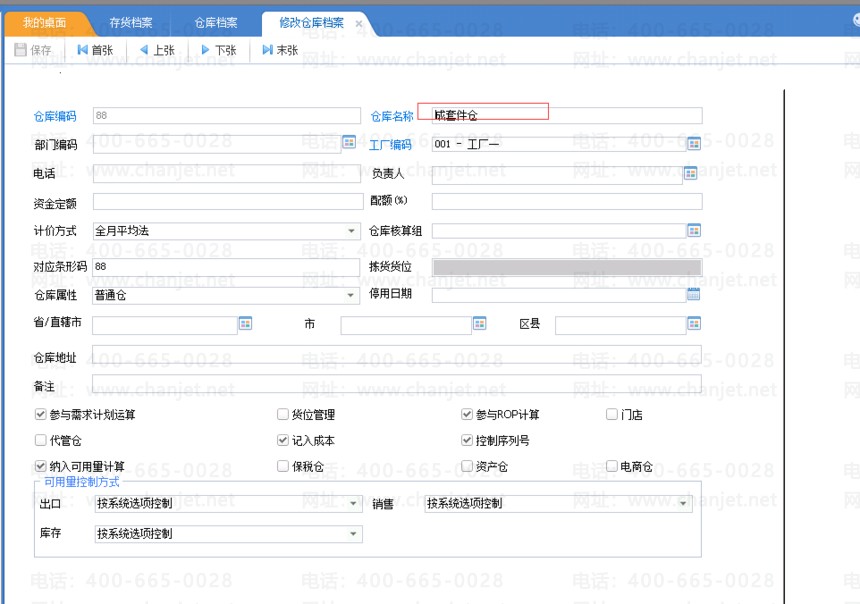860x604 pixels.
Task: Click the 电话 input field
Action: click(x=227, y=173)
